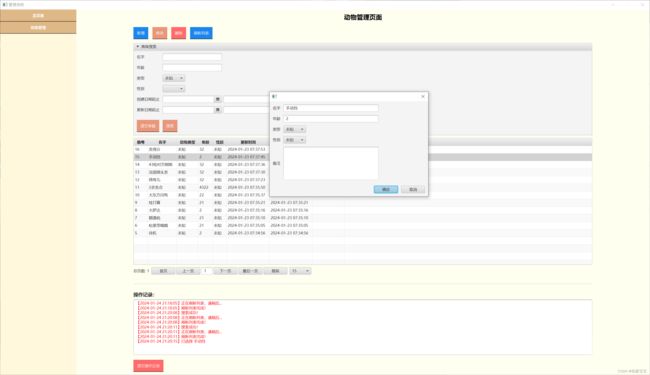650x375 pixels.
Task: Focus the age input in the search panel
Action: tap(192, 68)
